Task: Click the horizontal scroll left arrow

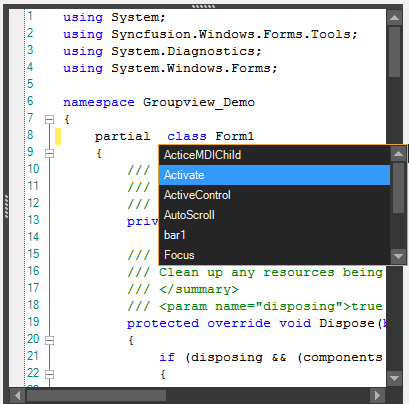Action: tap(17, 395)
